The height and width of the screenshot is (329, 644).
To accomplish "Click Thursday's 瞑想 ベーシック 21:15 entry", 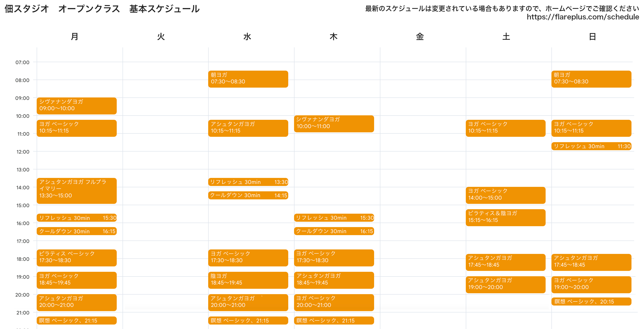I will click(x=334, y=321).
